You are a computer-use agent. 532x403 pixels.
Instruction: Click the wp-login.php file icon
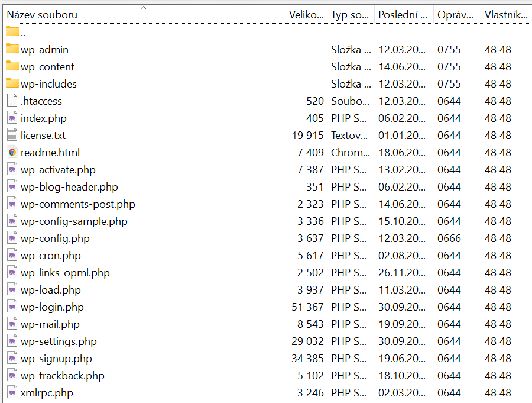(x=12, y=307)
